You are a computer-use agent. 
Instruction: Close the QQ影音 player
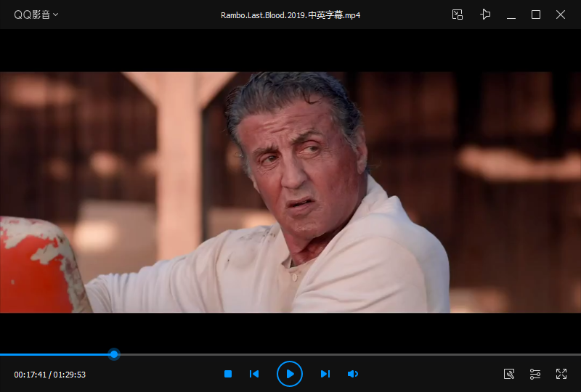click(x=561, y=15)
